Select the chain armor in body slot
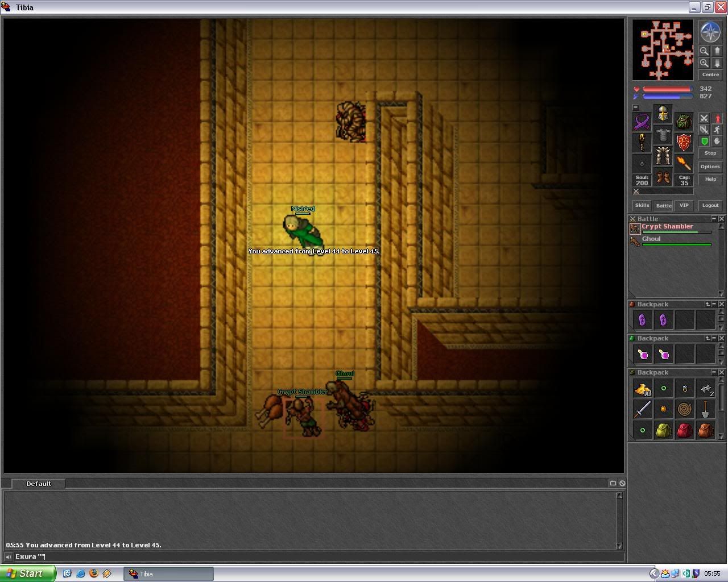Image resolution: width=728 pixels, height=582 pixels. click(663, 135)
